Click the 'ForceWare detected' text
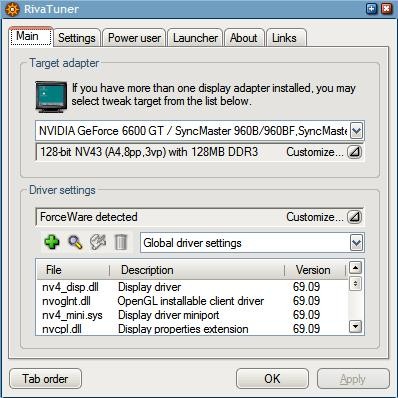Image resolution: width=398 pixels, height=398 pixels. (x=89, y=217)
